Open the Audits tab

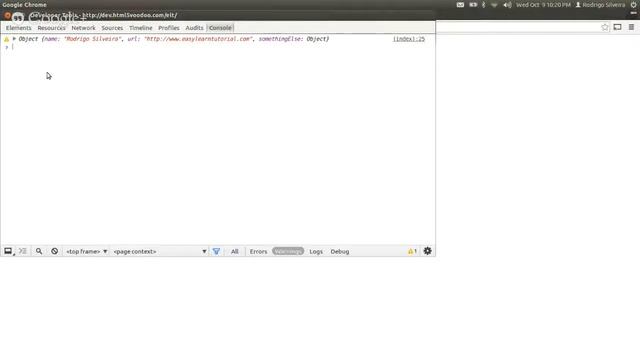194,28
